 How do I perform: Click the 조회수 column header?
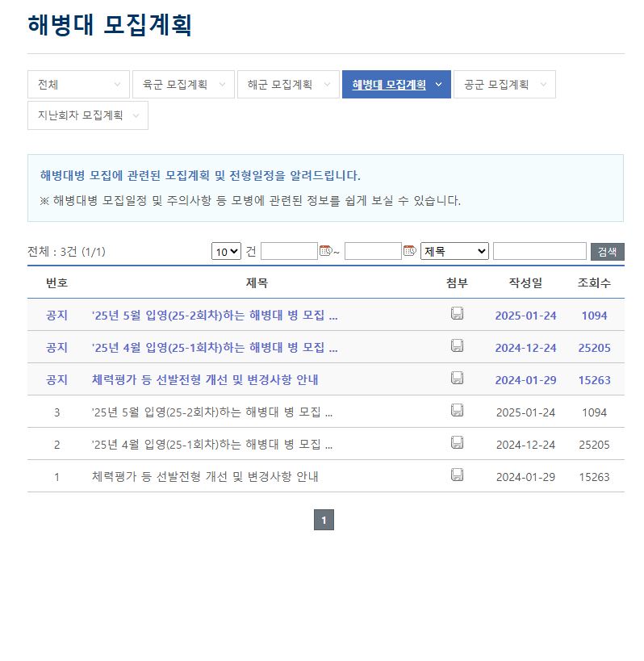tap(594, 282)
